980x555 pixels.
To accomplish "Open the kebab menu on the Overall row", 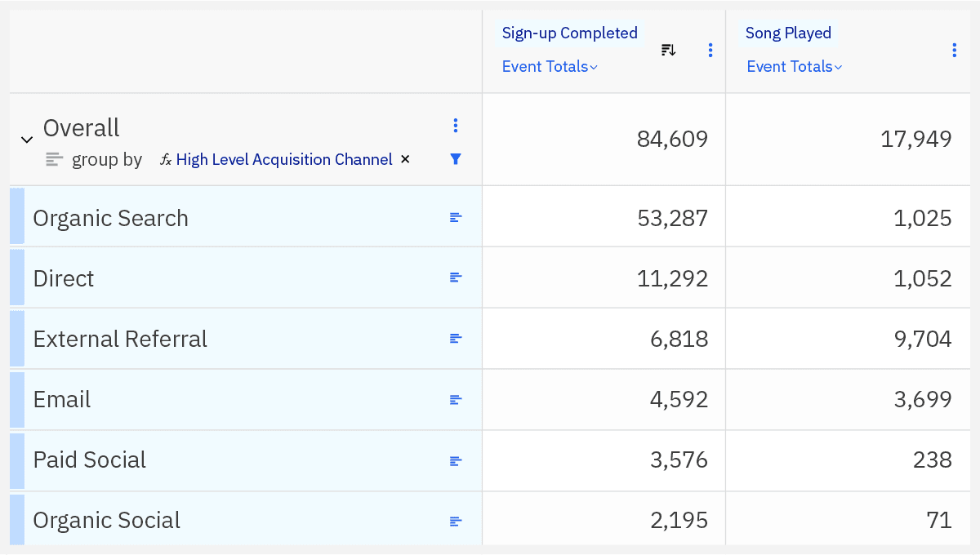I will click(x=456, y=126).
